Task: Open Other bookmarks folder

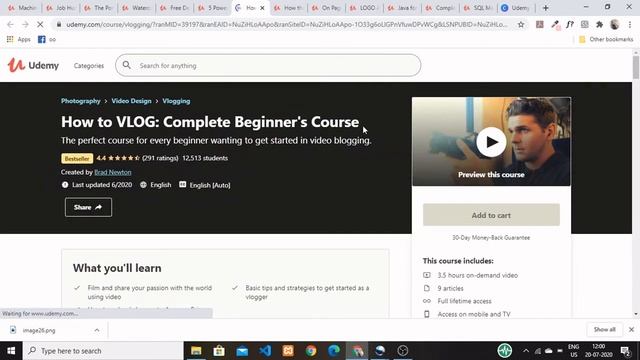Action: pyautogui.click(x=606, y=39)
